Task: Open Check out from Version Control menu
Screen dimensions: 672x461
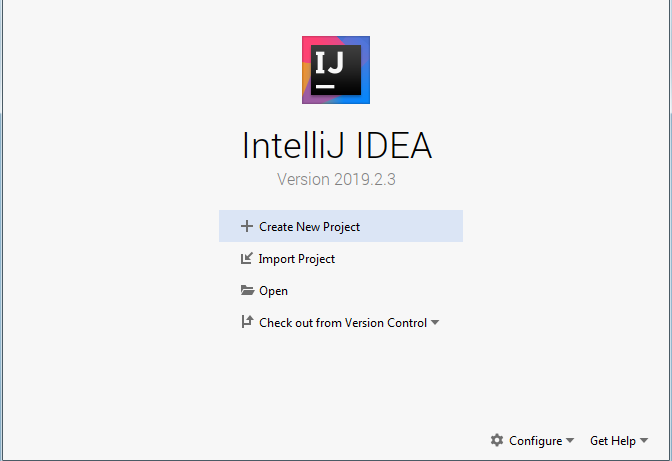Action: pyautogui.click(x=342, y=323)
